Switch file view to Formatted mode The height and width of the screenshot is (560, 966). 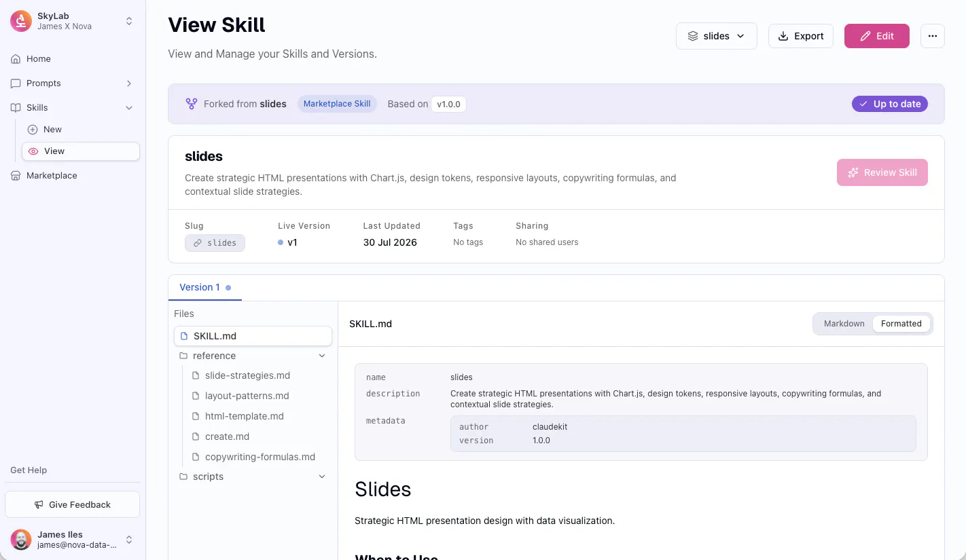(x=901, y=324)
